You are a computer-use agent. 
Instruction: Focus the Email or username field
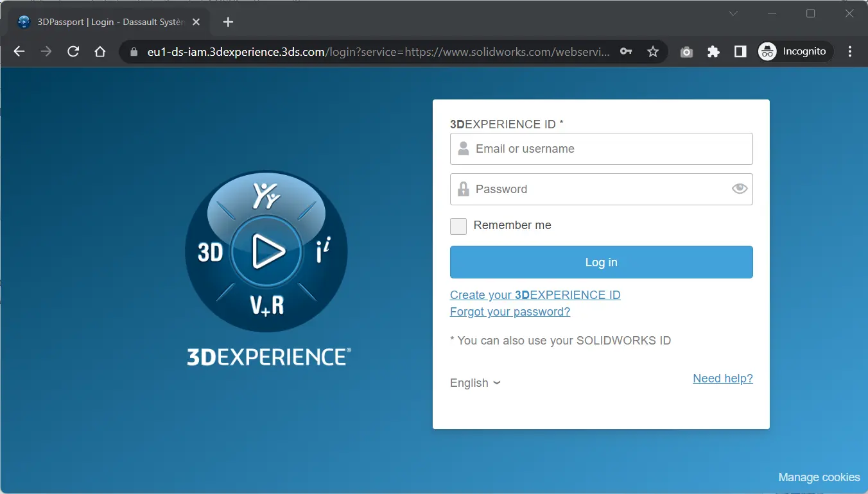tap(610, 149)
